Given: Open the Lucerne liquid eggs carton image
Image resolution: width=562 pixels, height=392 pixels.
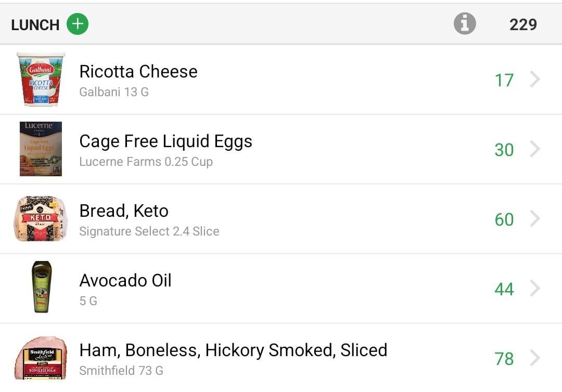Looking at the screenshot, I should 41,149.
